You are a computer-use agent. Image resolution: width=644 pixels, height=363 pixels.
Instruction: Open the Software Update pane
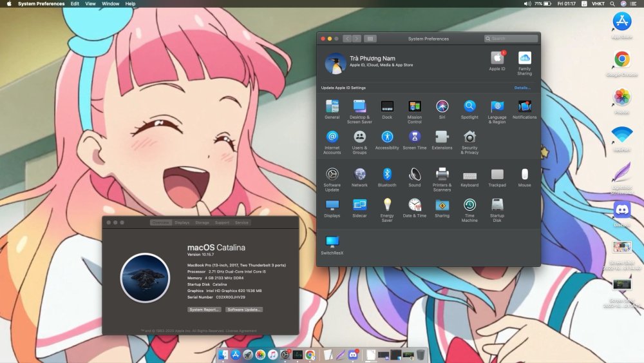332,179
